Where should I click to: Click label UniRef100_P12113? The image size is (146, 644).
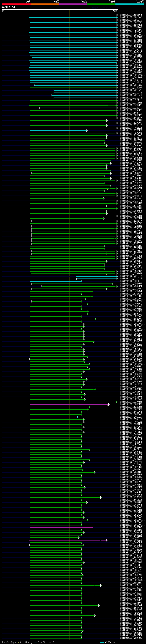tap(131, 100)
